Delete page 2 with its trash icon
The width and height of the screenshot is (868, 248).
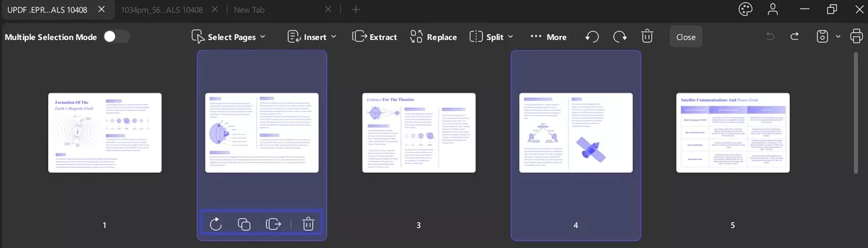tap(308, 224)
